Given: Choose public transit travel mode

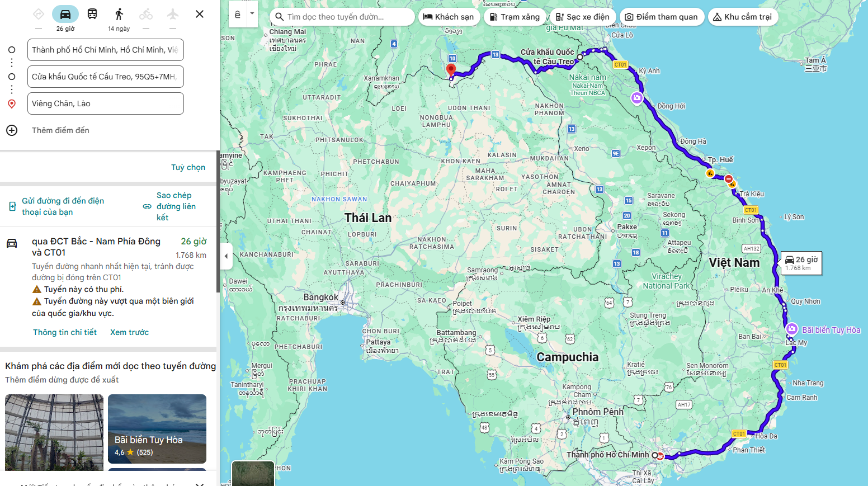Looking at the screenshot, I should (x=92, y=14).
